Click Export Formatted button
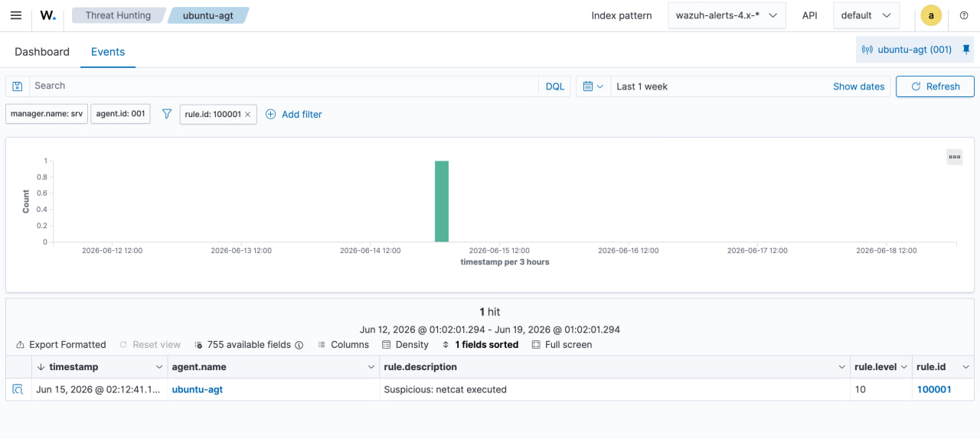This screenshot has width=980, height=439. click(x=61, y=345)
